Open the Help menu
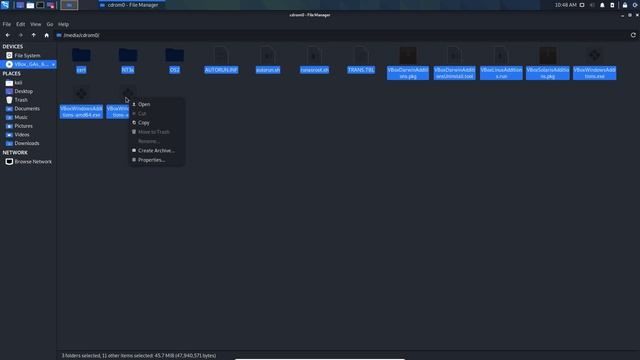Viewport: 640px width, 360px height. click(x=63, y=24)
